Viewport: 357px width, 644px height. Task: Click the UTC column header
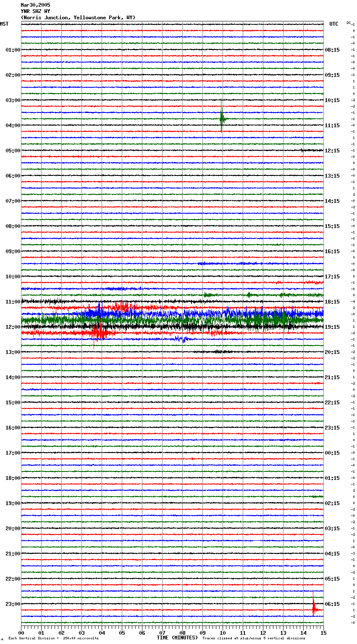(x=333, y=24)
